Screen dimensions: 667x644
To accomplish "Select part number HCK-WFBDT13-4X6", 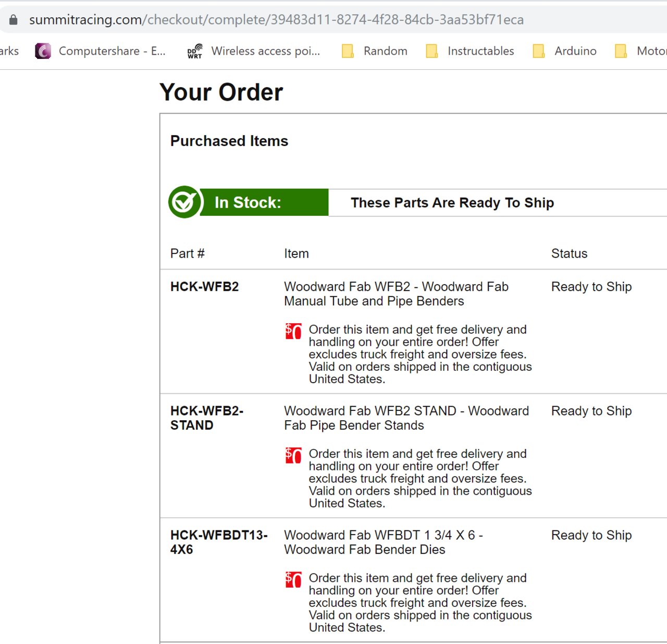I will click(219, 542).
